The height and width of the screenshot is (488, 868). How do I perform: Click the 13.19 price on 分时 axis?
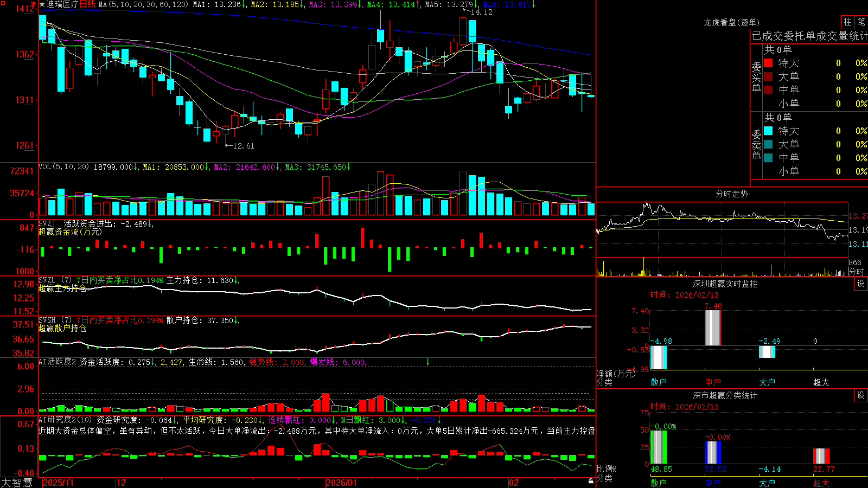tap(858, 230)
